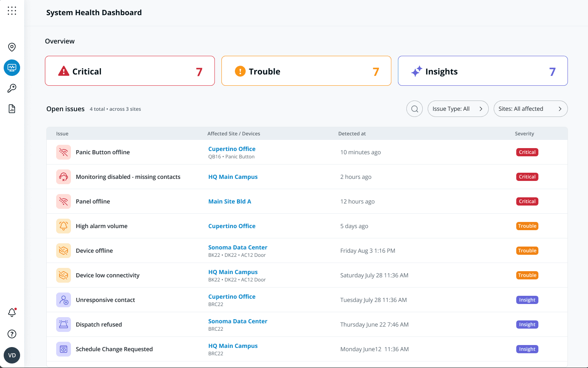
Task: Open the help question mark icon
Action: (12, 334)
